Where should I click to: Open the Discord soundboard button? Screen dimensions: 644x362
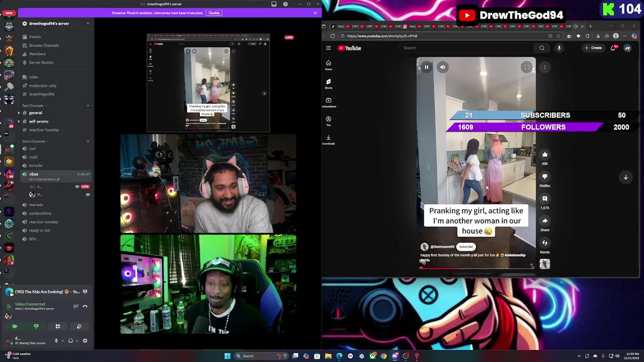(x=79, y=326)
